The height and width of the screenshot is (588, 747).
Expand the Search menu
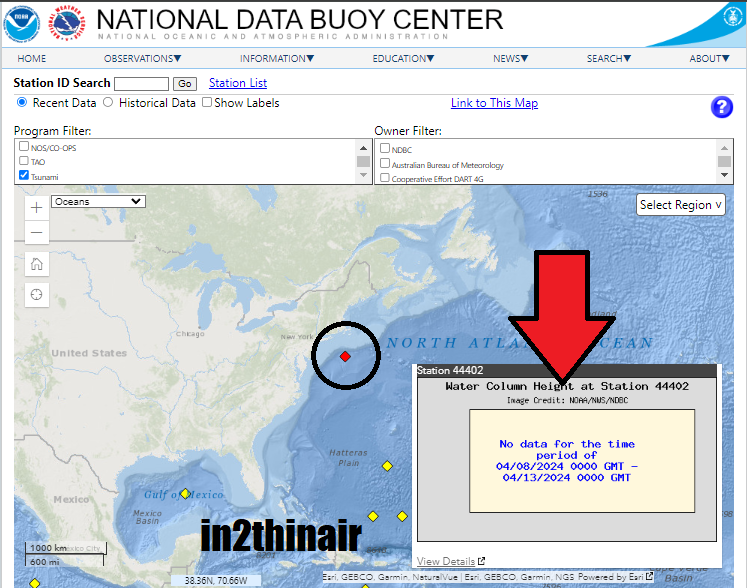click(608, 59)
